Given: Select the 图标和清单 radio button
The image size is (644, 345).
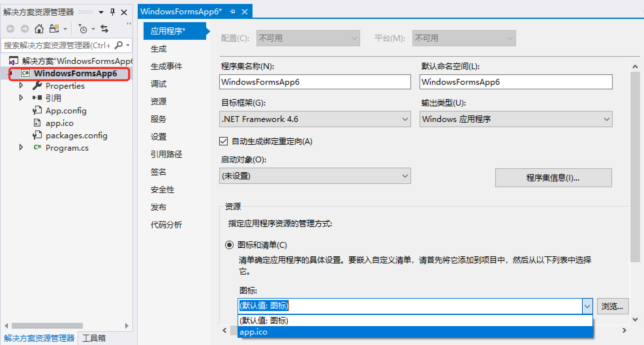Looking at the screenshot, I should (x=229, y=245).
